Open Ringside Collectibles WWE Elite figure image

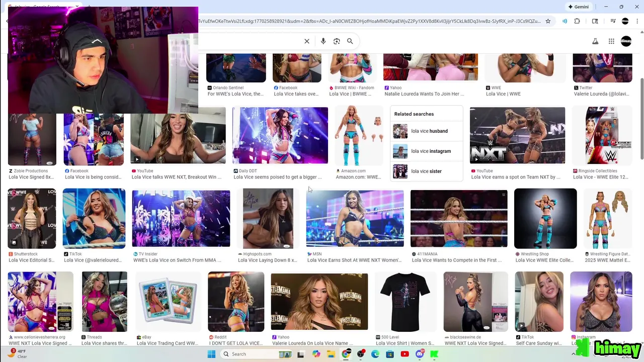point(602,136)
